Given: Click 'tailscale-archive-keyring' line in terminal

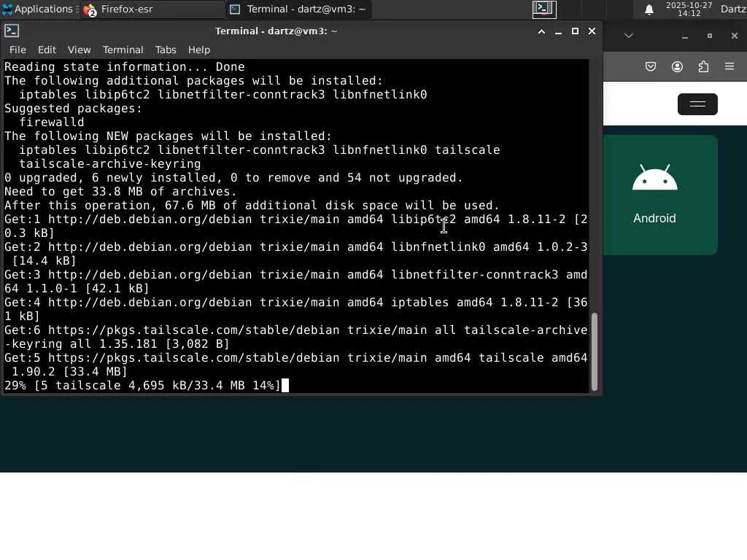Looking at the screenshot, I should (x=110, y=164).
